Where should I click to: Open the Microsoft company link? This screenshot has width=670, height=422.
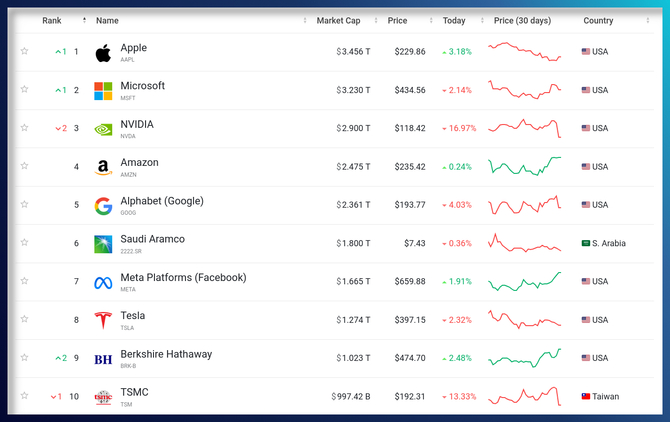pos(142,86)
